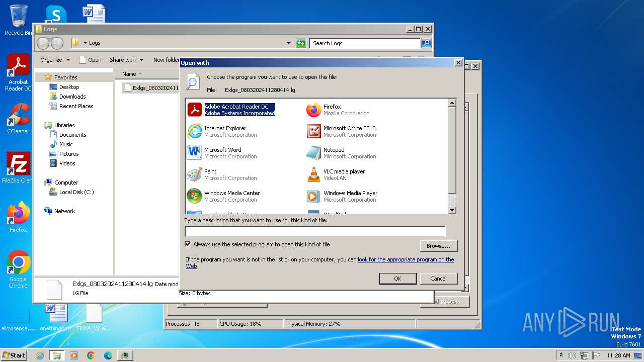Open the Pictures library
This screenshot has width=644, height=362.
tap(69, 154)
